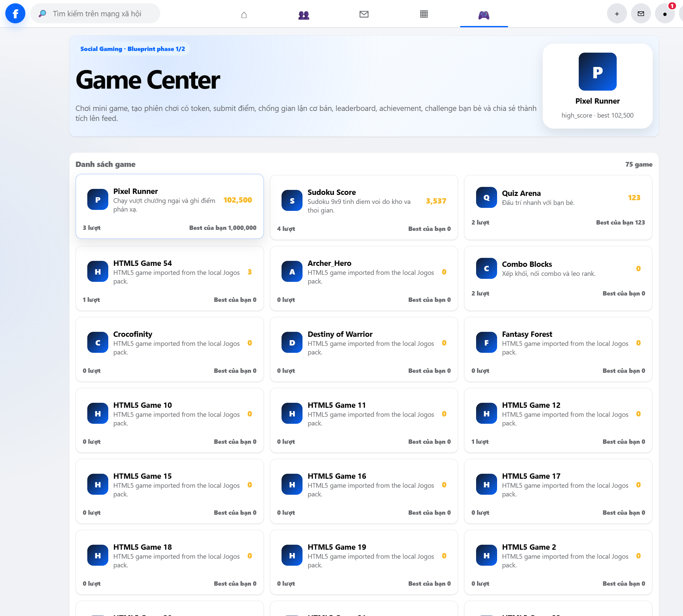683x616 pixels.
Task: Click the Fantasy Forest F icon
Action: click(x=486, y=342)
